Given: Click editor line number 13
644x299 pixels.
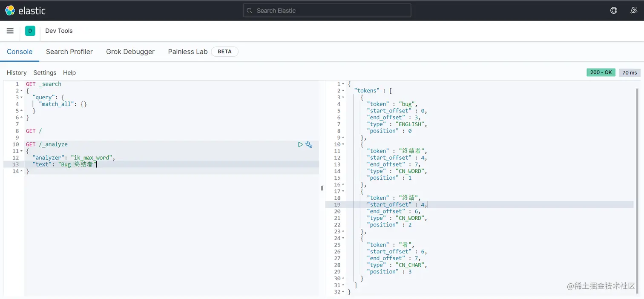Looking at the screenshot, I should point(15,164).
